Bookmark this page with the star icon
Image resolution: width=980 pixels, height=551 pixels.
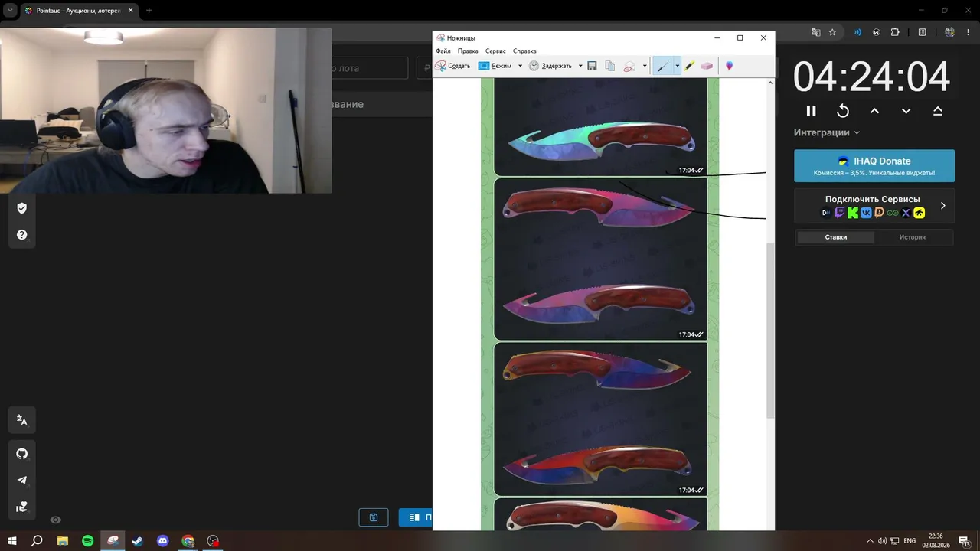click(832, 32)
